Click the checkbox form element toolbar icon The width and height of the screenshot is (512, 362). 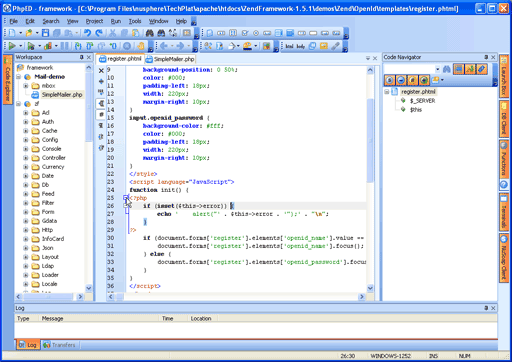(245, 33)
